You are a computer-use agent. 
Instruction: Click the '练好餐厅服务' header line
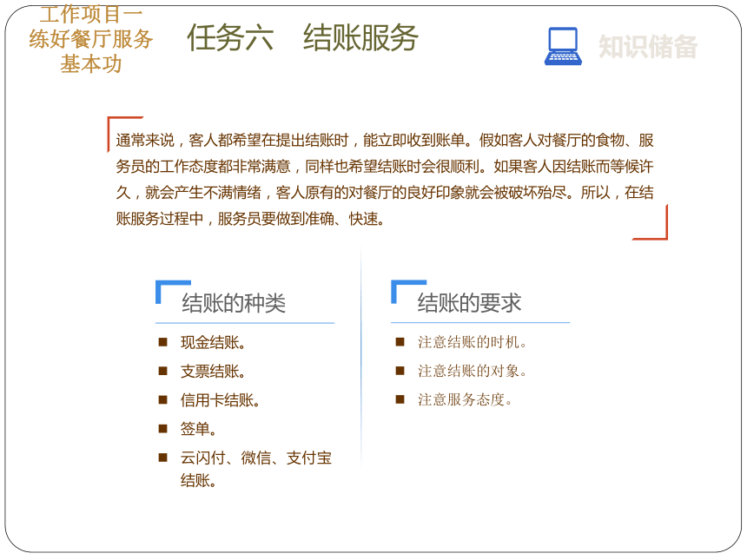tap(91, 39)
